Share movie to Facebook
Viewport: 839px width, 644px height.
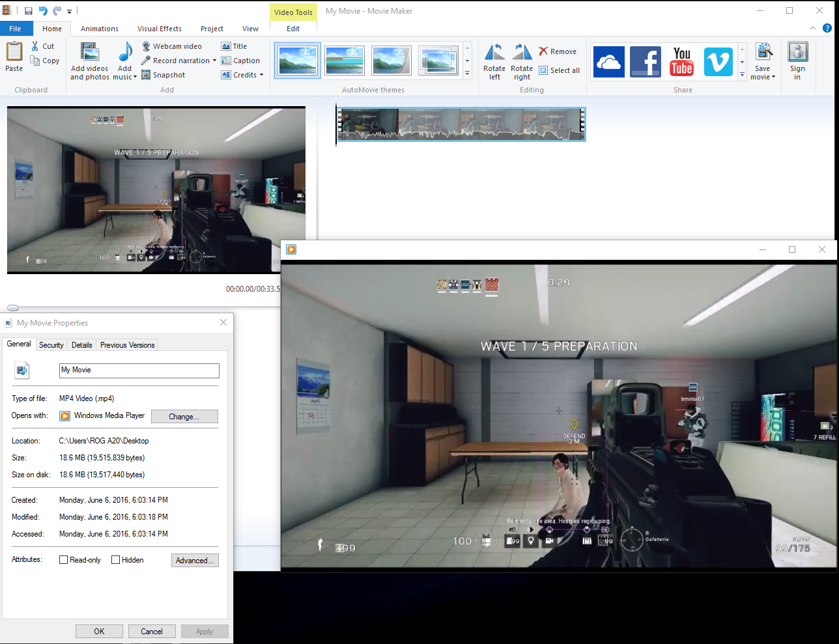(x=646, y=62)
